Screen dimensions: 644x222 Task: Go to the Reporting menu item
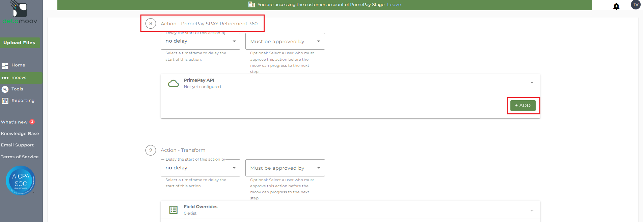(x=23, y=101)
